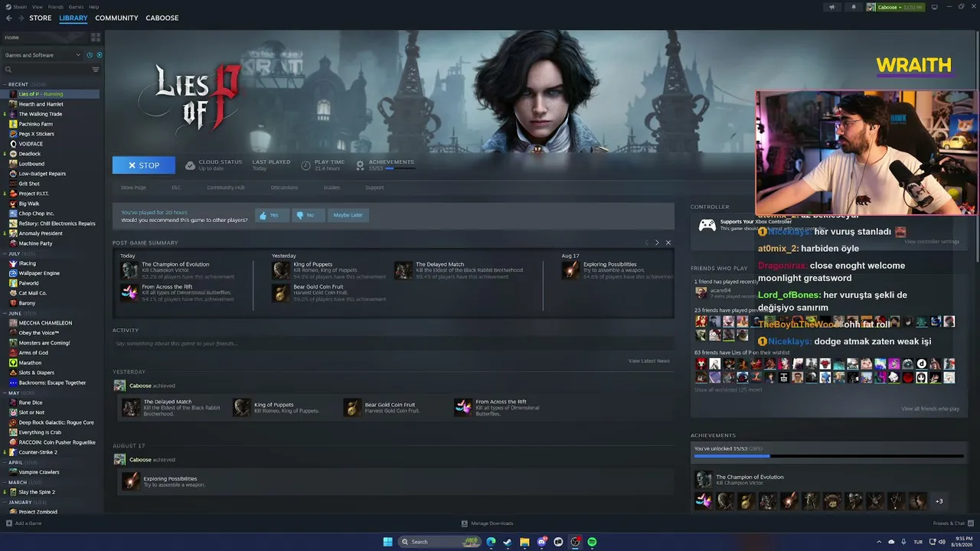Open the CABOOSE profile tab
Image resolution: width=980 pixels, height=551 pixels.
coord(162,18)
